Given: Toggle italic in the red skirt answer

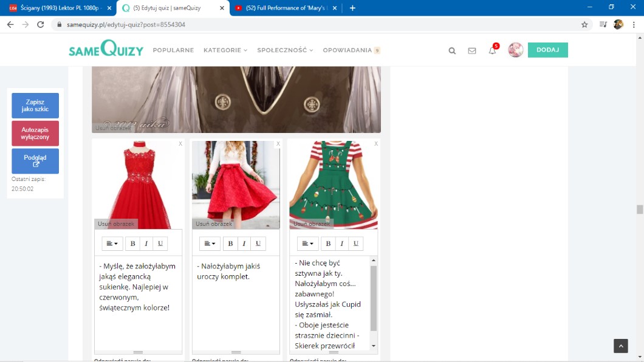Looking at the screenshot, I should pos(244,244).
